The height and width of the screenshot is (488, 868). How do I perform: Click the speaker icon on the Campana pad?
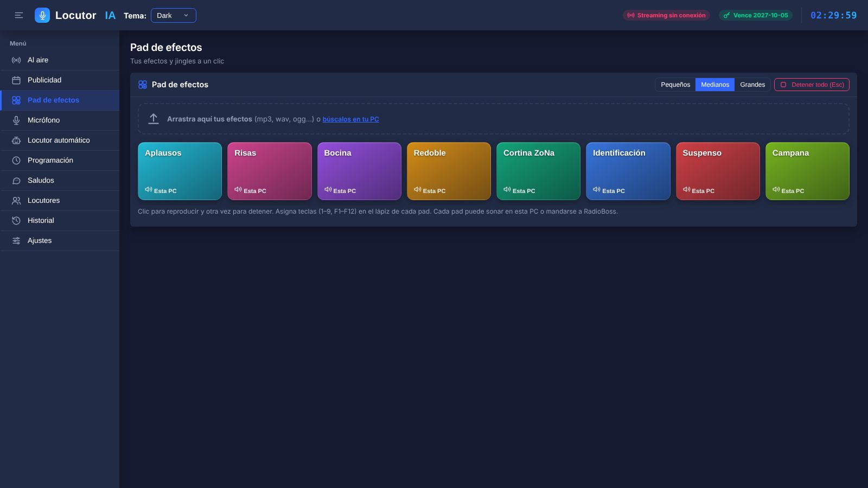tap(776, 190)
